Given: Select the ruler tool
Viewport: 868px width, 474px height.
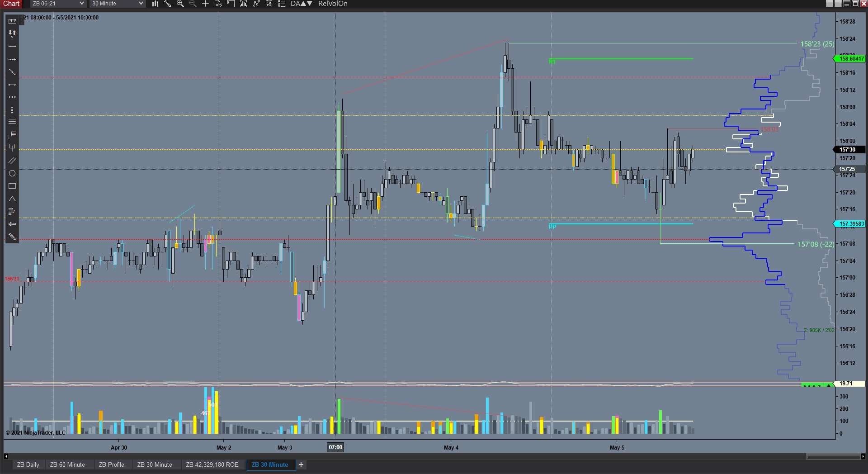Looking at the screenshot, I should [12, 21].
